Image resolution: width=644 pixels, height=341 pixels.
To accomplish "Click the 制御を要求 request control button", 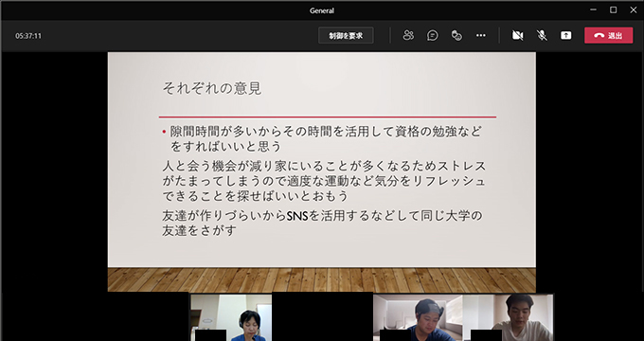I will pyautogui.click(x=346, y=36).
